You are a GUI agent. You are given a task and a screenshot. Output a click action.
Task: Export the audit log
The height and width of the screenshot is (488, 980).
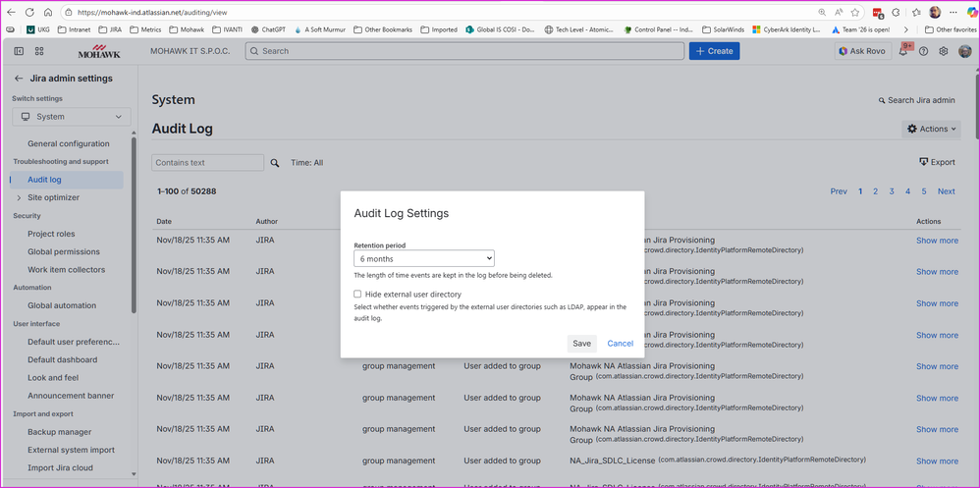click(x=937, y=162)
